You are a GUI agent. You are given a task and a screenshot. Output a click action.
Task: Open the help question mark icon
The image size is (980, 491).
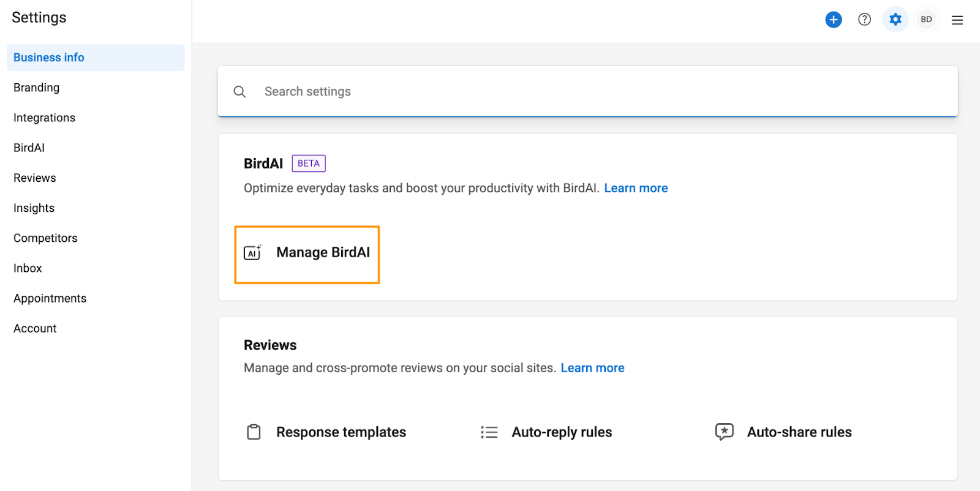[864, 20]
